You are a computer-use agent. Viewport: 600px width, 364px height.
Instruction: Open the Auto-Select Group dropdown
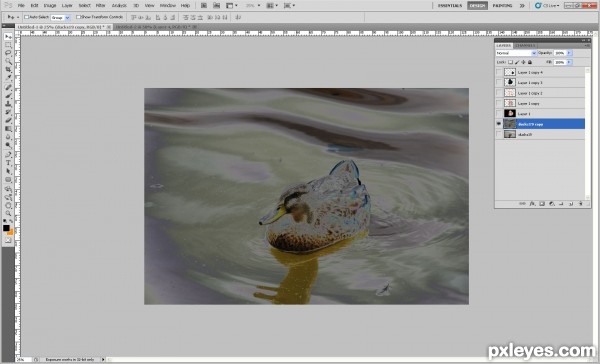[61, 17]
